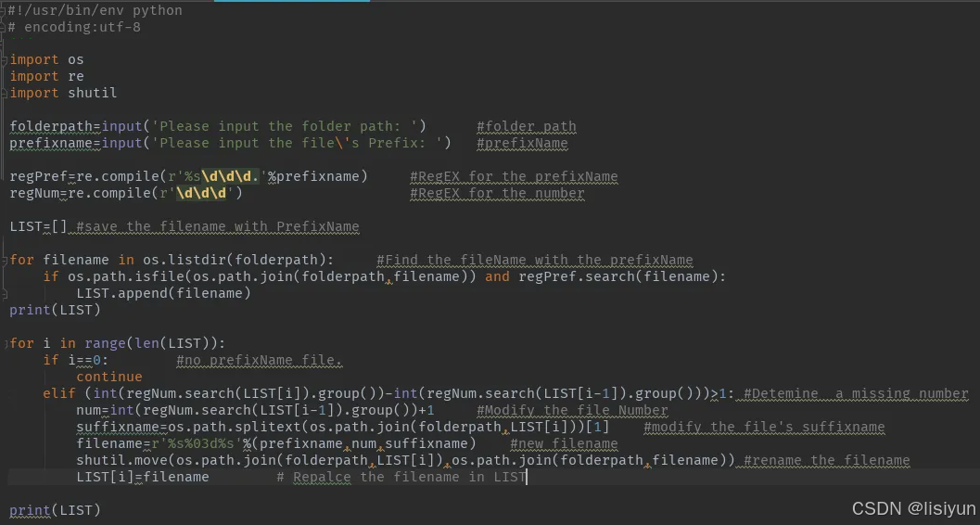The image size is (980, 525).
Task: Click the '#RegEX for the prefixName' comment
Action: click(514, 176)
